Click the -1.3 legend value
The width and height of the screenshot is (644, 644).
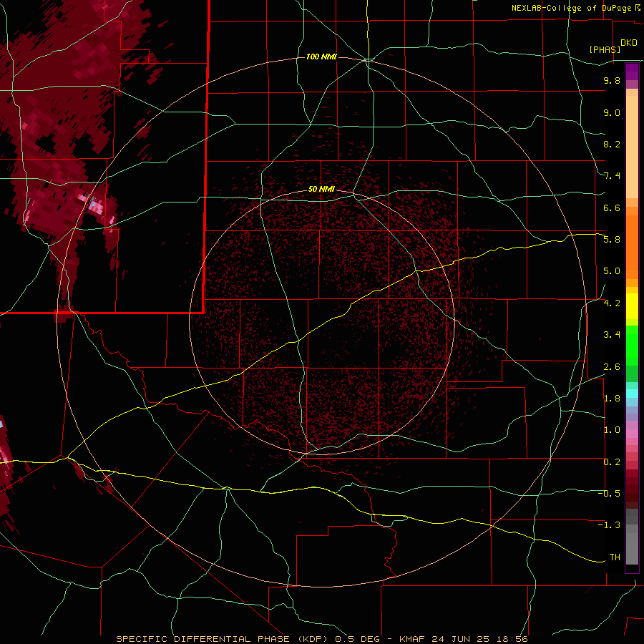click(x=610, y=525)
